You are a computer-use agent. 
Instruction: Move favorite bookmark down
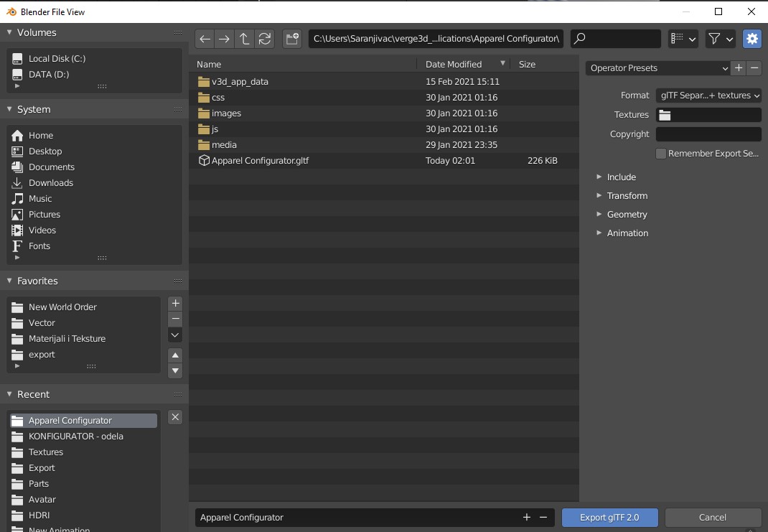[x=175, y=371]
